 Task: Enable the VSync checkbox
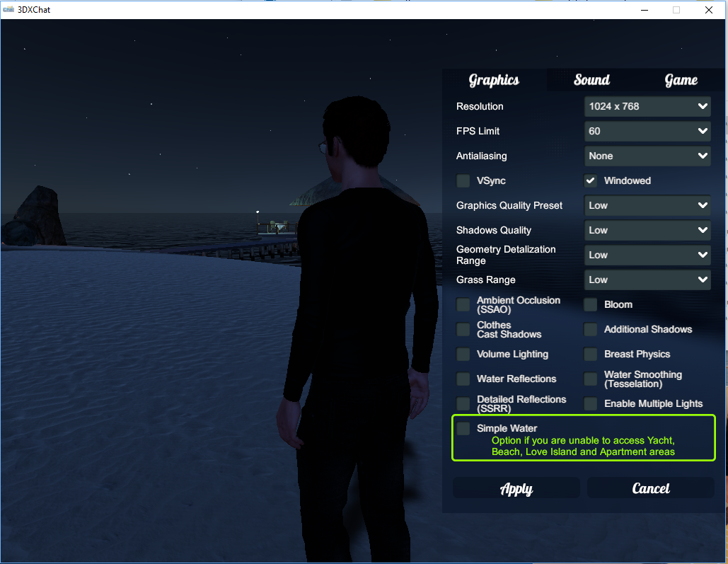point(463,180)
